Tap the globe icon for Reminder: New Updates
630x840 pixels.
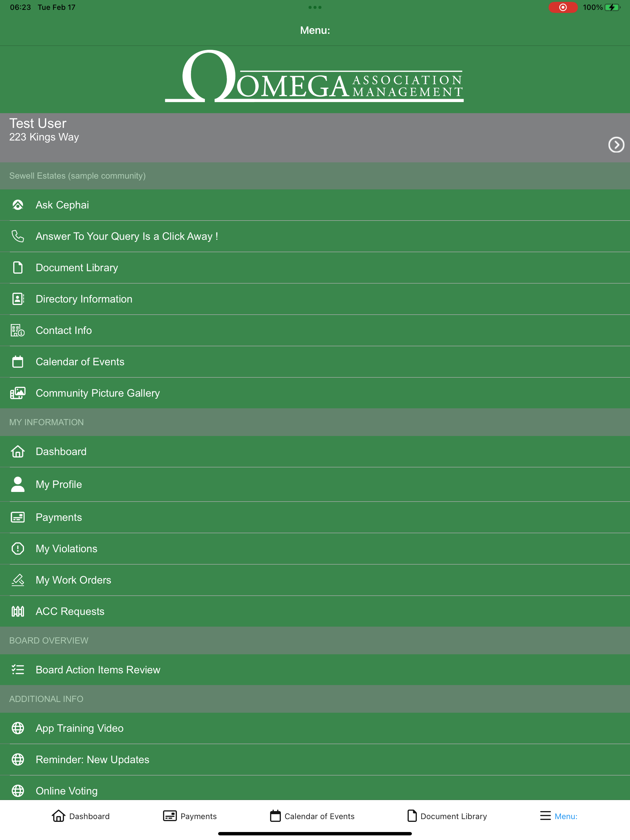click(18, 759)
